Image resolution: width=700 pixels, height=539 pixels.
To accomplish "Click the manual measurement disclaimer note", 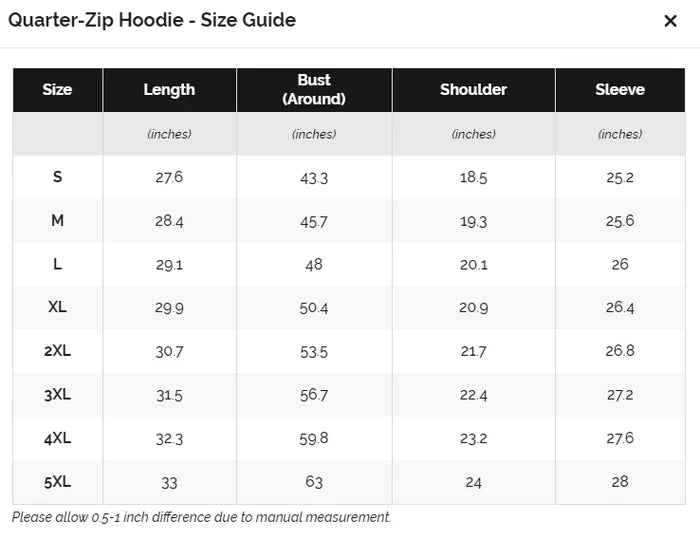I will tap(201, 518).
